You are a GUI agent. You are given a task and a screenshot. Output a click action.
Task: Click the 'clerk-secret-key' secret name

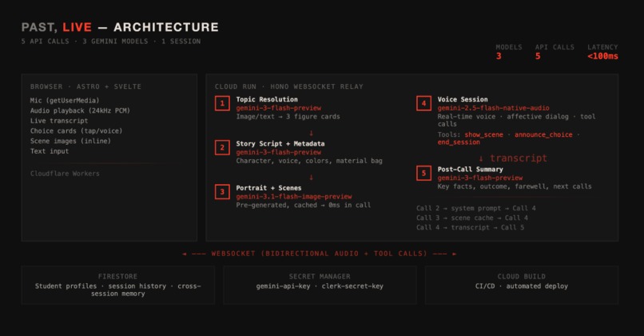click(352, 286)
